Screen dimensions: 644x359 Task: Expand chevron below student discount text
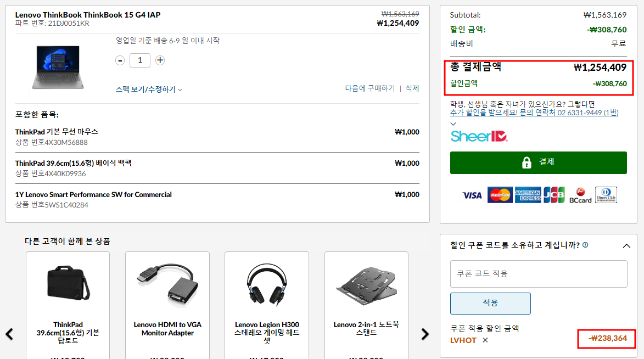[x=453, y=124]
